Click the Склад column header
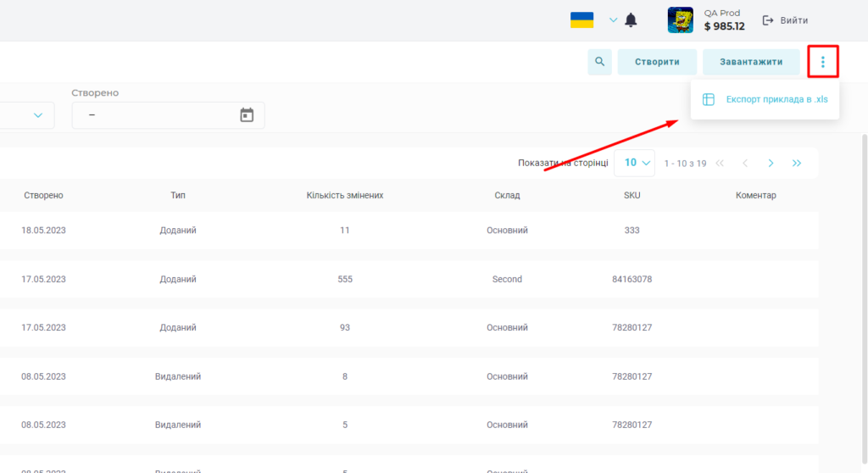The image size is (868, 473). [x=507, y=195]
